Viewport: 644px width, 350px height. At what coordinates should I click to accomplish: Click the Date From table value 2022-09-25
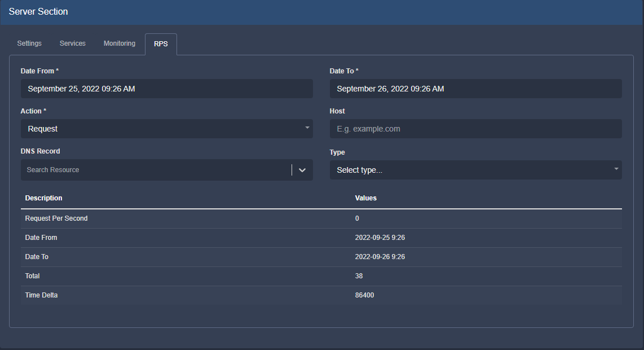point(380,238)
